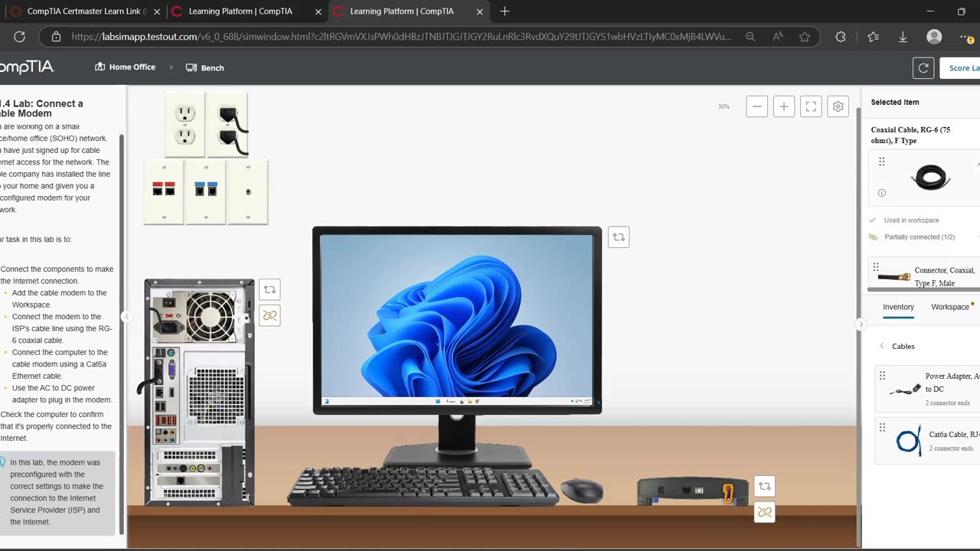The image size is (980, 551).
Task: Open the favorites list
Action: coord(874,37)
